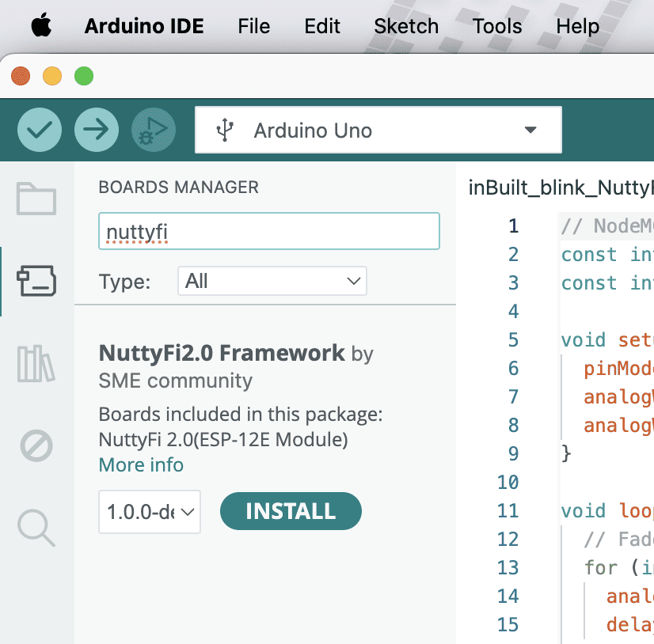Image resolution: width=654 pixels, height=644 pixels.
Task: Select the Boards Manager sidebar icon
Action: (x=36, y=282)
